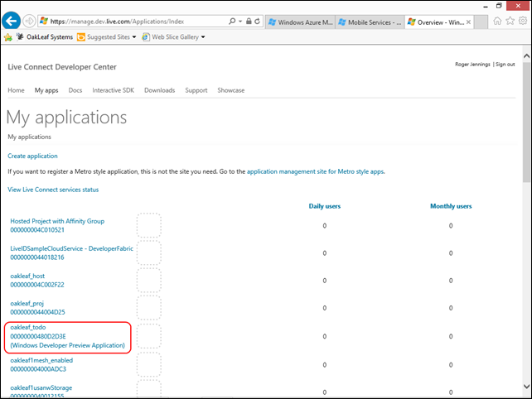532x399 pixels.
Task: Click the client ID 000000004C010521
Action: (37, 230)
